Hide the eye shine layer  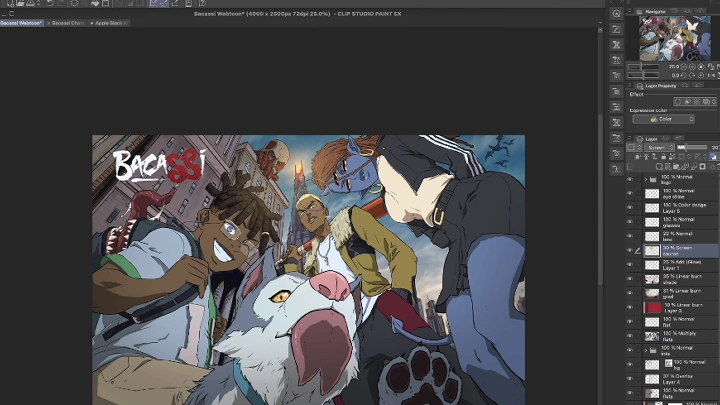click(x=630, y=194)
